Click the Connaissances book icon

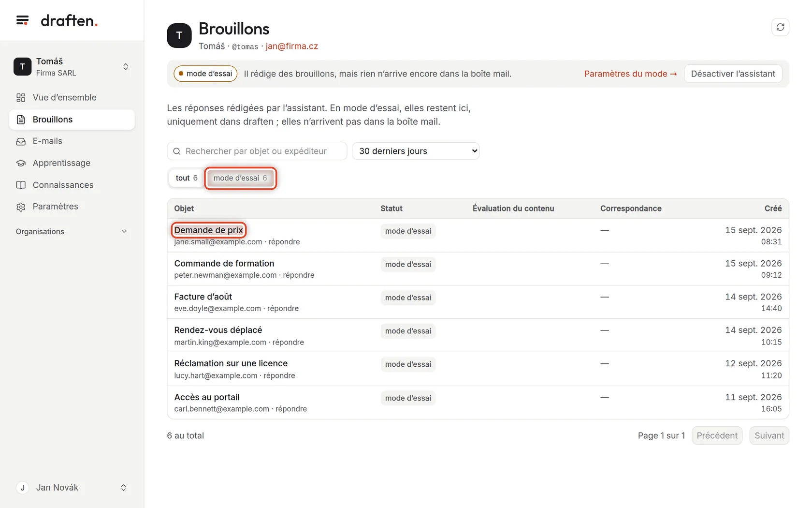pyautogui.click(x=21, y=185)
